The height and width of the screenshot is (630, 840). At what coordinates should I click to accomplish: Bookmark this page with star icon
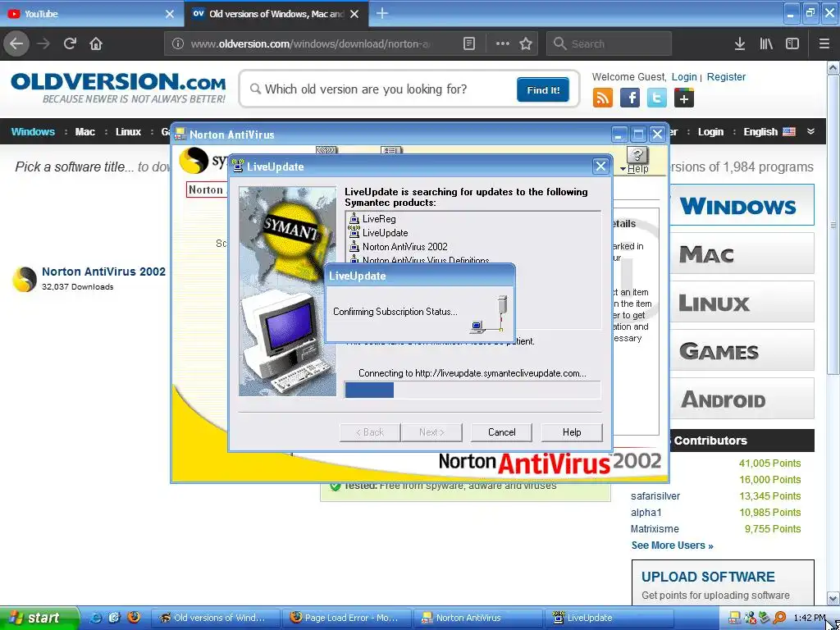click(526, 44)
